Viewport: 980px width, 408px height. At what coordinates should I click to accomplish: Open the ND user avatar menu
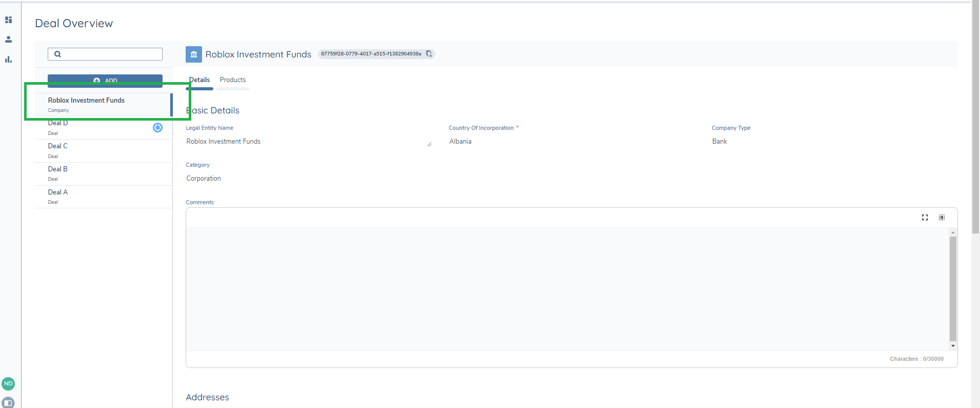(x=8, y=383)
